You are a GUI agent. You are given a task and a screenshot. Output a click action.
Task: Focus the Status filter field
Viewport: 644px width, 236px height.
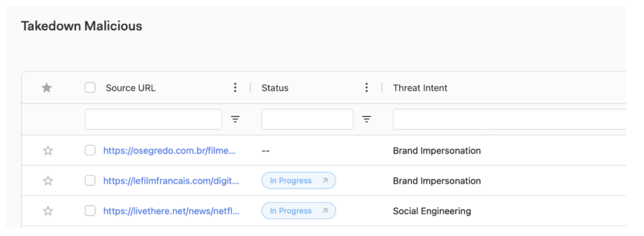point(307,119)
